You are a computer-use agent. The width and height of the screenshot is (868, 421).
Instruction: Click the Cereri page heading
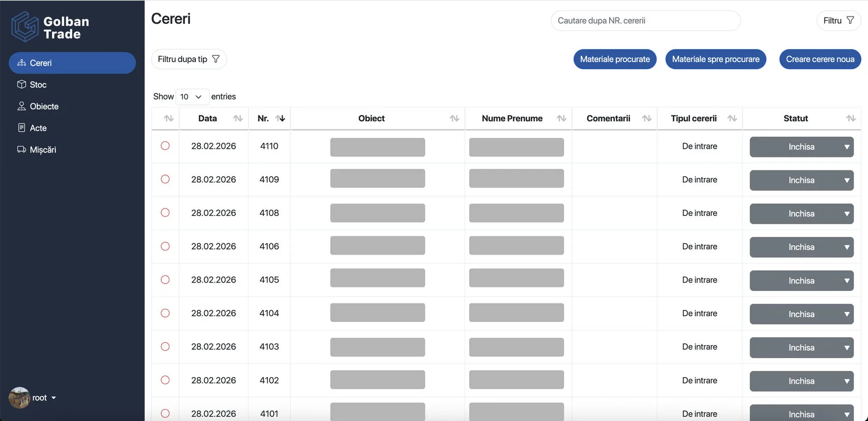pyautogui.click(x=171, y=19)
